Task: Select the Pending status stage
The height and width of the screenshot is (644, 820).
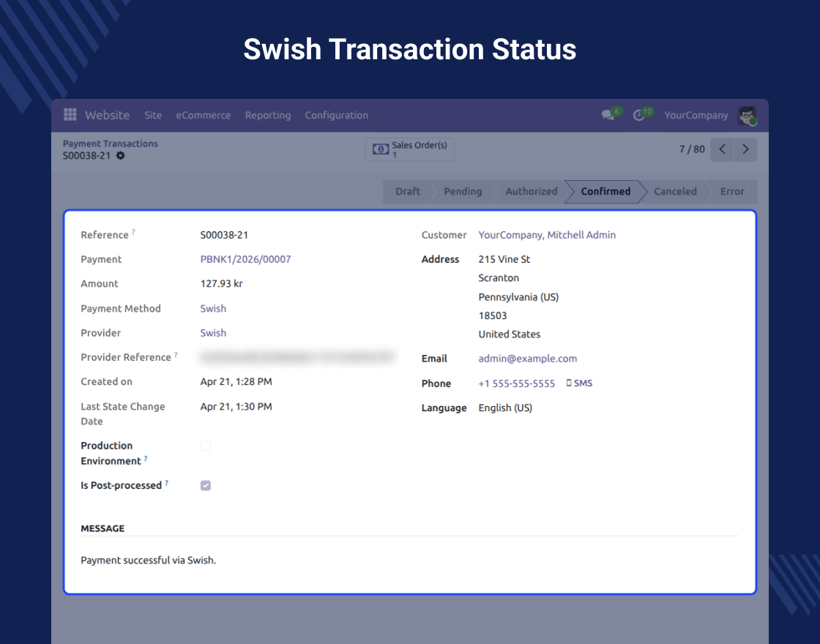Action: [463, 191]
